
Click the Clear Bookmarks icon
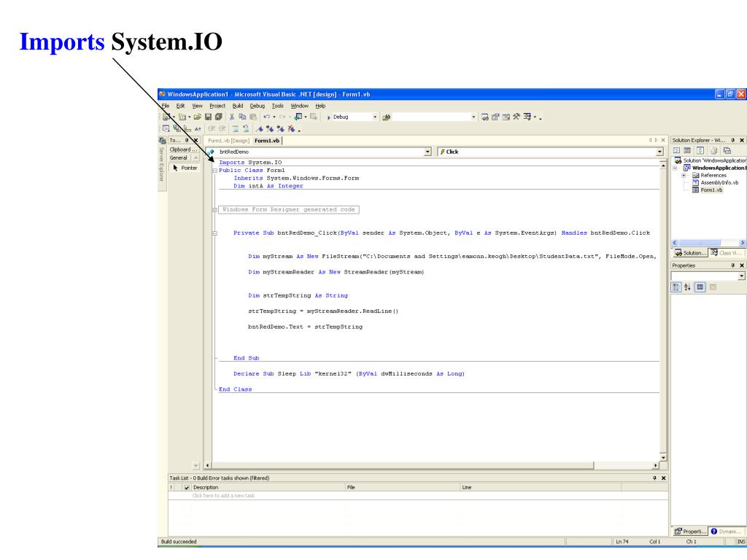(291, 128)
